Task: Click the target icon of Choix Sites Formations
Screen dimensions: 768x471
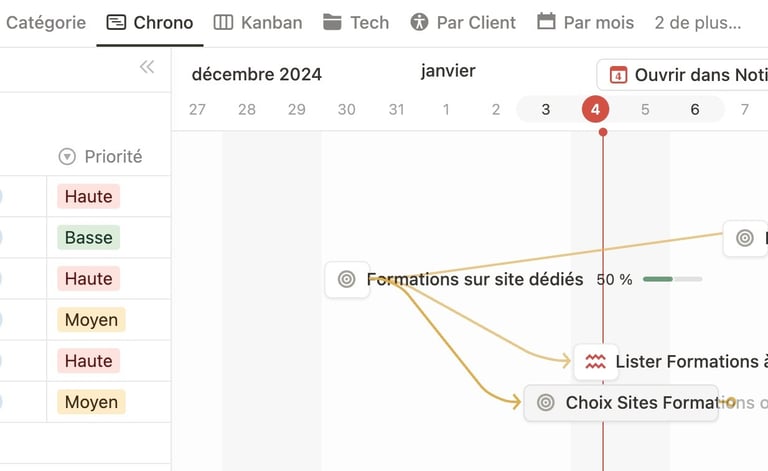Action: (x=546, y=402)
